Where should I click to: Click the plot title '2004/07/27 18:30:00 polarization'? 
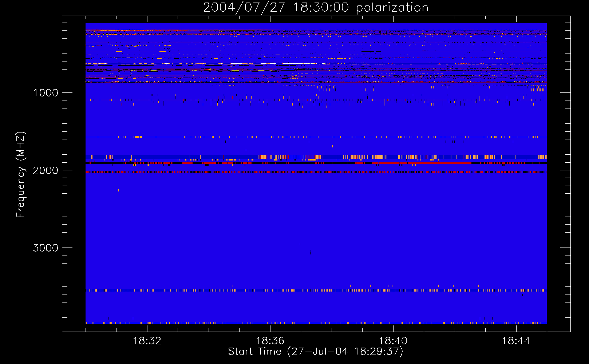point(316,8)
